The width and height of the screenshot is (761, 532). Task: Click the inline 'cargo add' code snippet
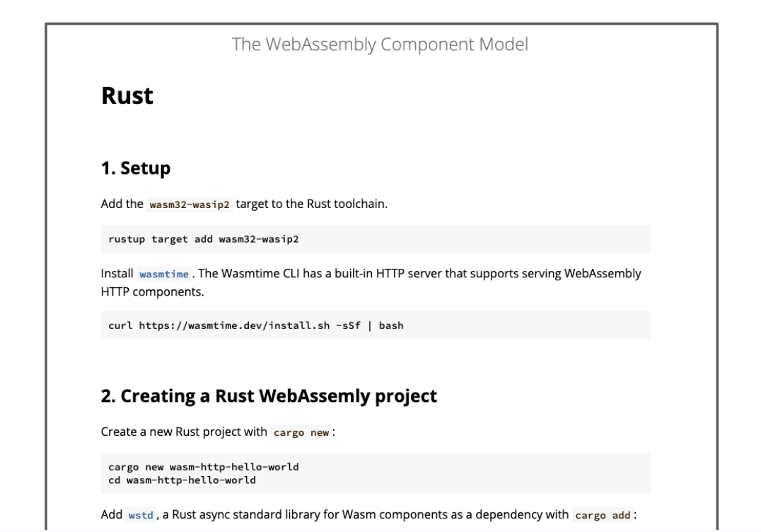coord(603,515)
